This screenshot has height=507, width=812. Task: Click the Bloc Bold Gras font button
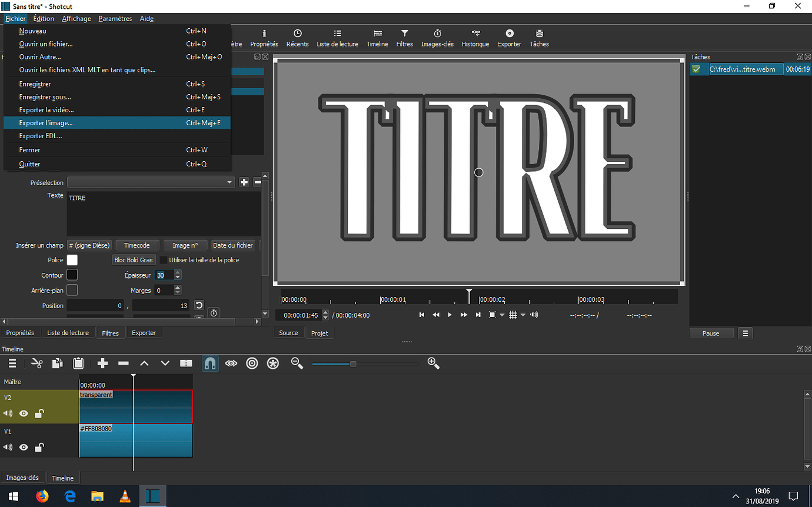[134, 260]
